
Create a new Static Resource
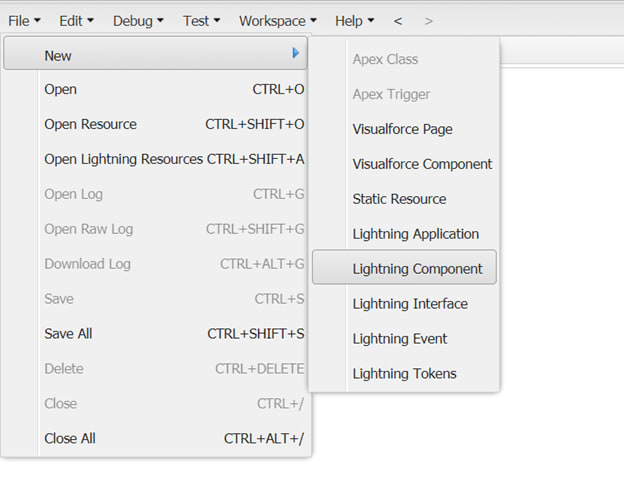[x=404, y=199]
